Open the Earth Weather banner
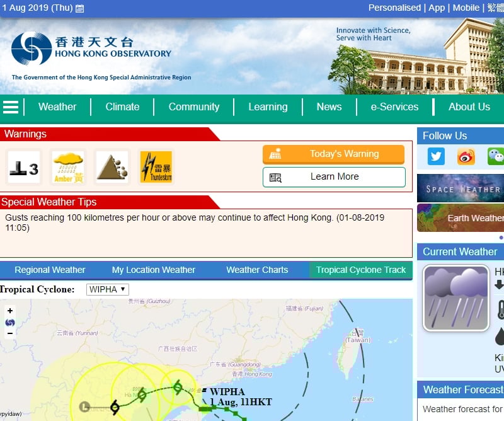 461,217
